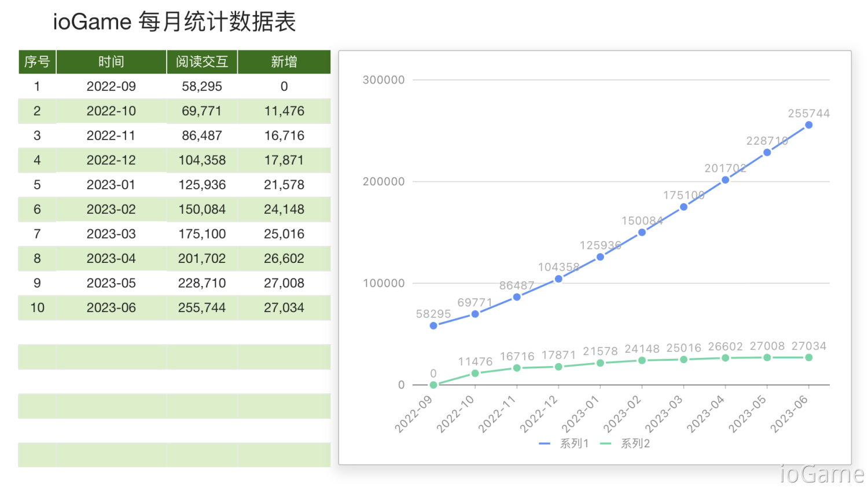Select table cell 125,936
The height and width of the screenshot is (487, 868).
coord(202,185)
